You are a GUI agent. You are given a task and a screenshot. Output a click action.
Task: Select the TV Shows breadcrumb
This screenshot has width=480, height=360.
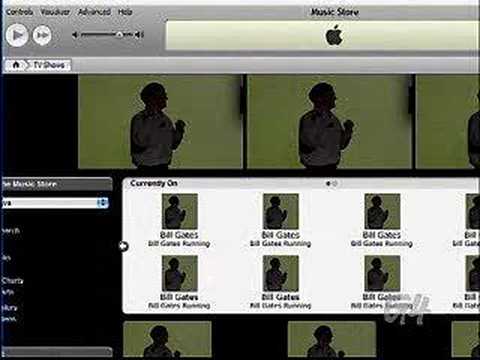pyautogui.click(x=49, y=65)
